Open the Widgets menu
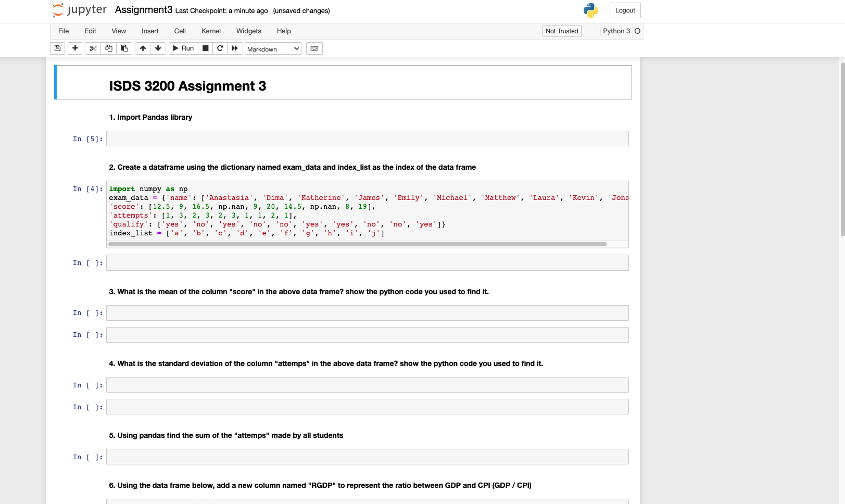 click(248, 31)
